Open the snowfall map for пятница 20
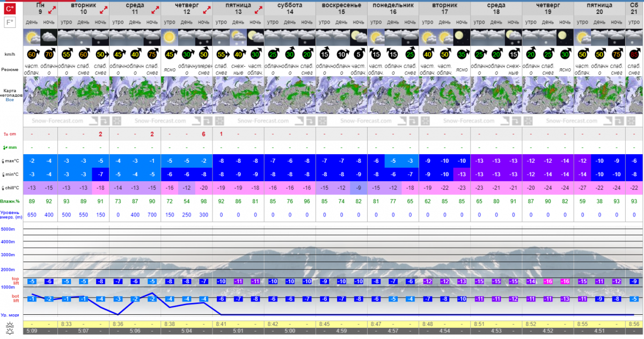Screen dimensions: 644x339 (x=599, y=95)
